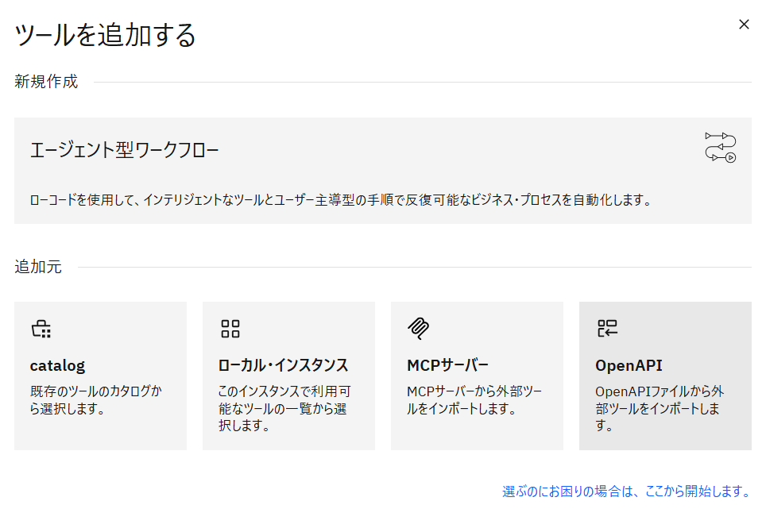Close the ツールを追加する dialog
Image resolution: width=766 pixels, height=532 pixels.
point(744,25)
